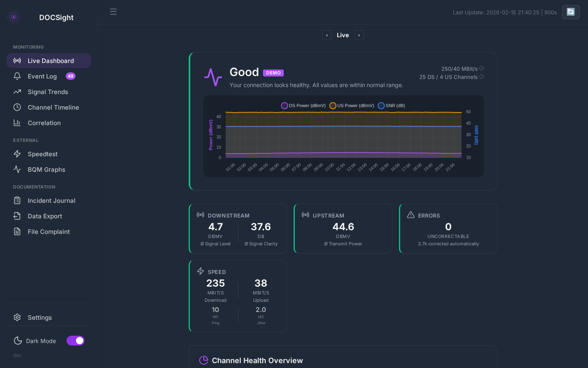Image resolution: width=588 pixels, height=368 pixels.
Task: Collapse sidebar with hamburger menu icon
Action: tap(113, 12)
